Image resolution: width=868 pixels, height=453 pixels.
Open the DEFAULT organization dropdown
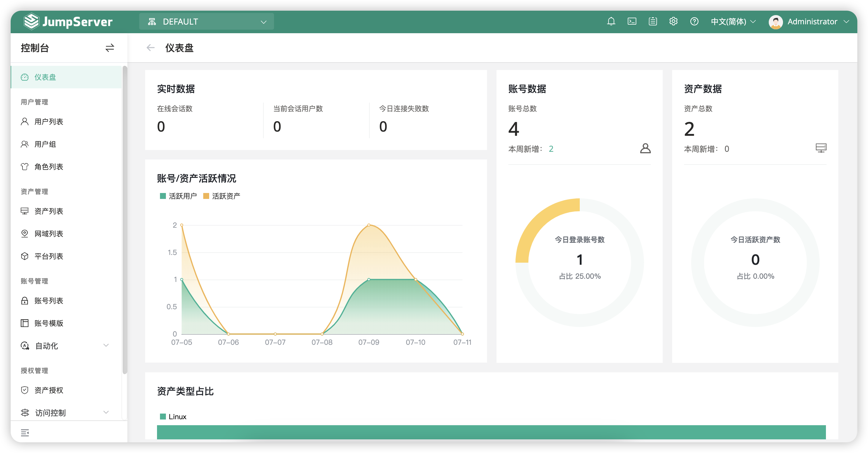tap(206, 22)
